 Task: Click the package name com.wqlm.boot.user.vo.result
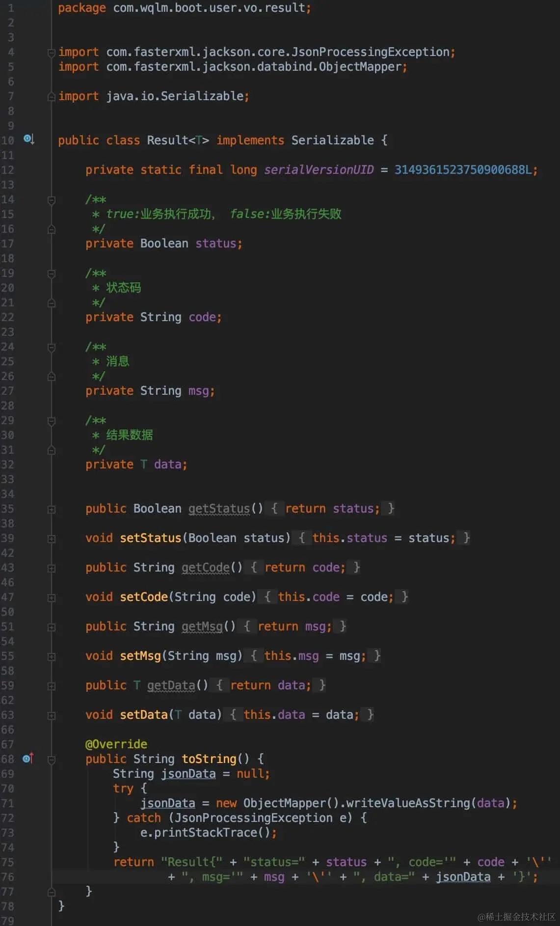click(x=209, y=8)
